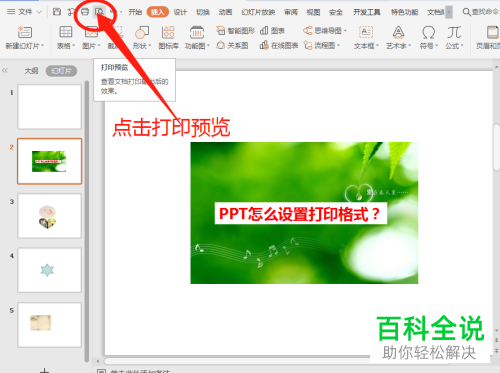Expand the 图片 (Picture) dropdown
Image resolution: width=500 pixels, height=373 pixels.
[99, 46]
